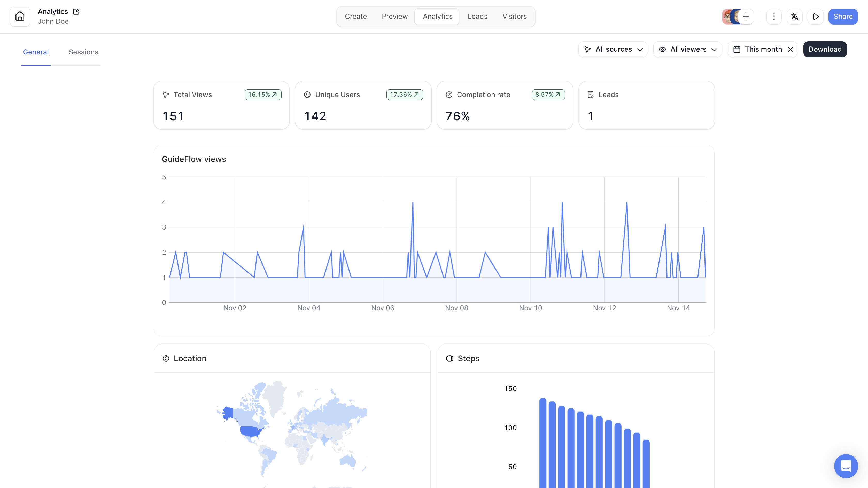Open the This month date picker
This screenshot has height=488, width=868.
[x=763, y=50]
